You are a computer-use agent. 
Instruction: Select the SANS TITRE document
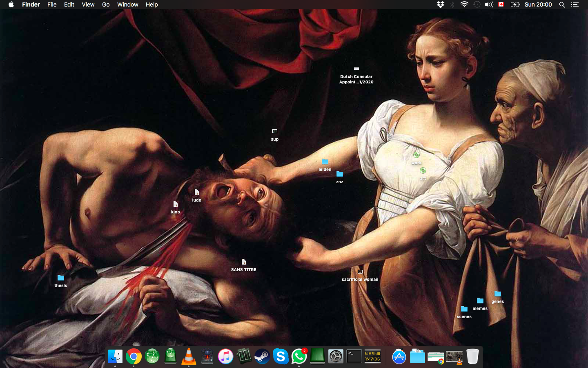pos(243,265)
